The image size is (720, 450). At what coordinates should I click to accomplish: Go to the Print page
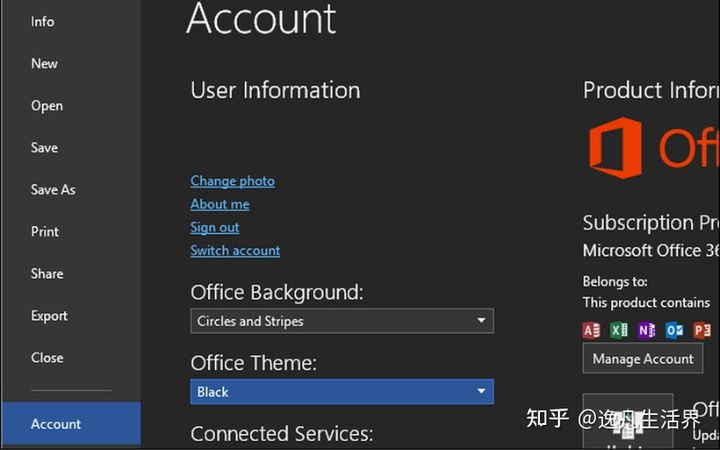(x=45, y=231)
